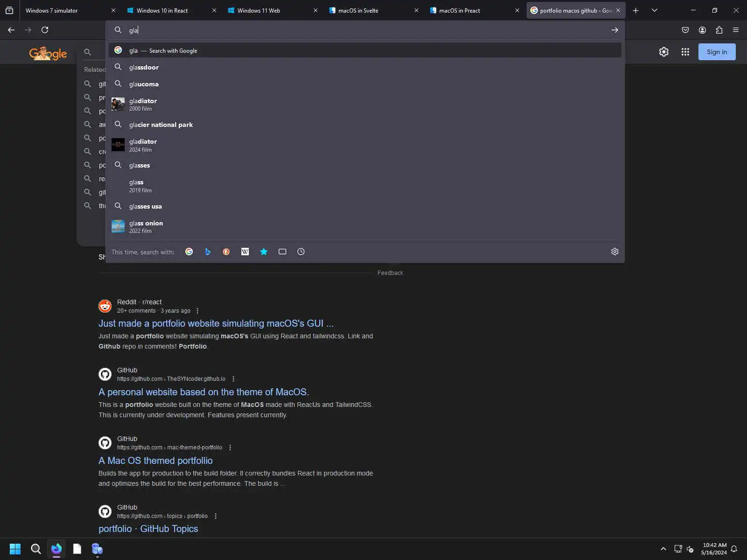Screen dimensions: 747x560
Task: Select the glasses suggestion
Action: pyautogui.click(x=365, y=165)
